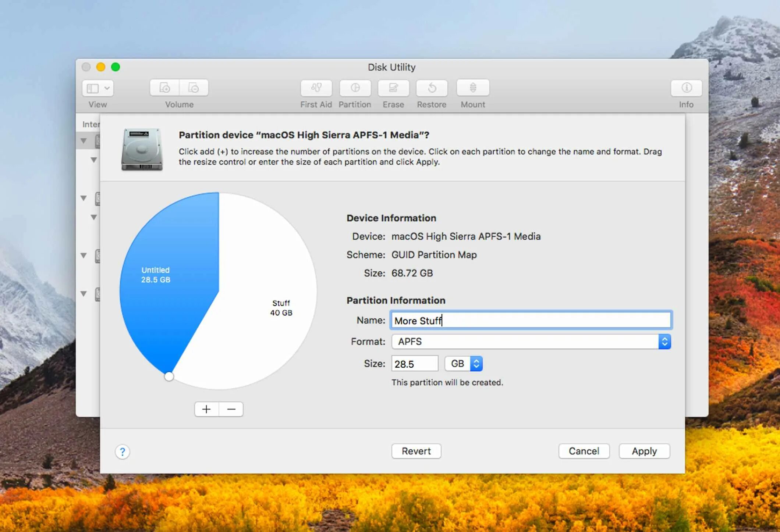Screen dimensions: 780x532
Task: Click the First Aid toolbar icon
Action: click(316, 88)
